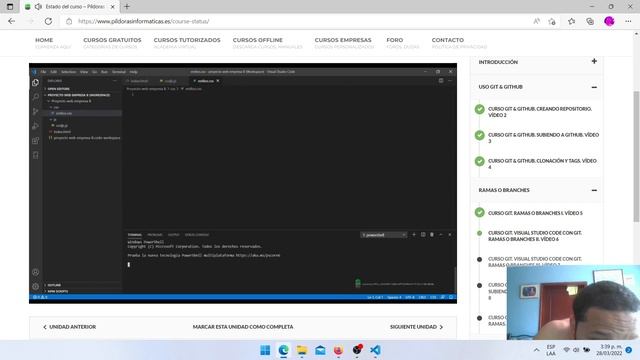Open Source Control in VS Code activity bar
640x360 pixels.
(x=36, y=111)
